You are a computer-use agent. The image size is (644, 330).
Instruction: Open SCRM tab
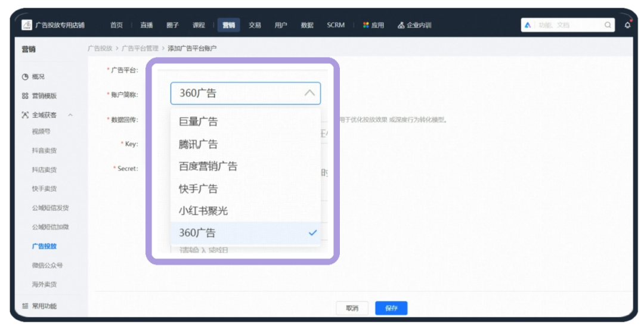(x=336, y=25)
